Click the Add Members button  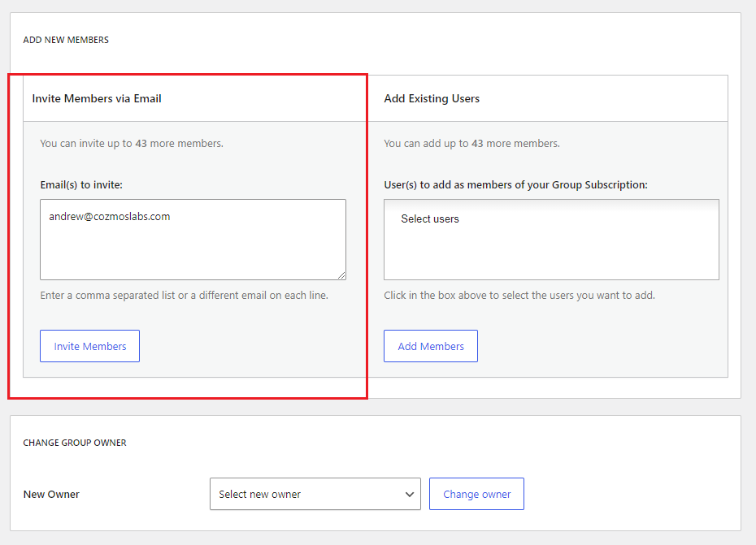[x=431, y=346]
